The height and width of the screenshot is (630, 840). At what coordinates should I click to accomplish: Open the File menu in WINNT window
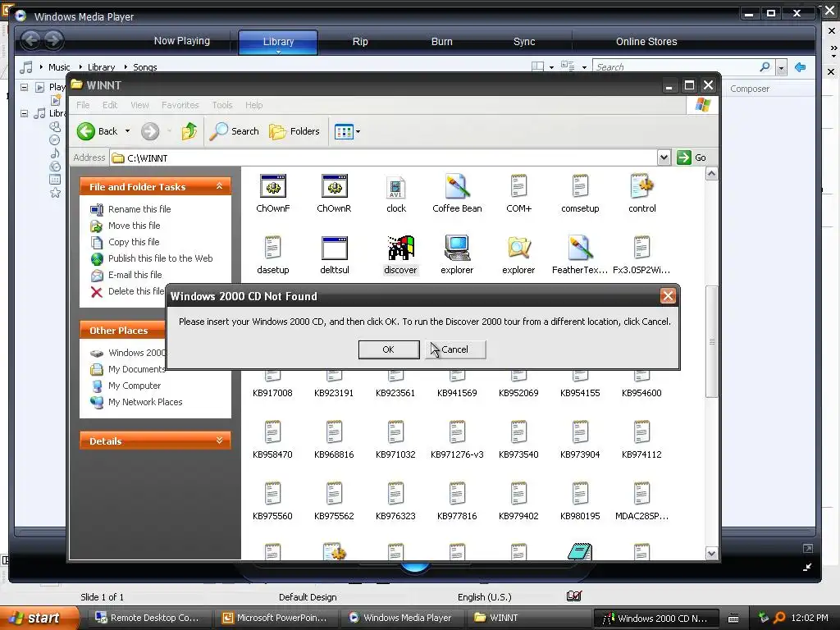83,105
